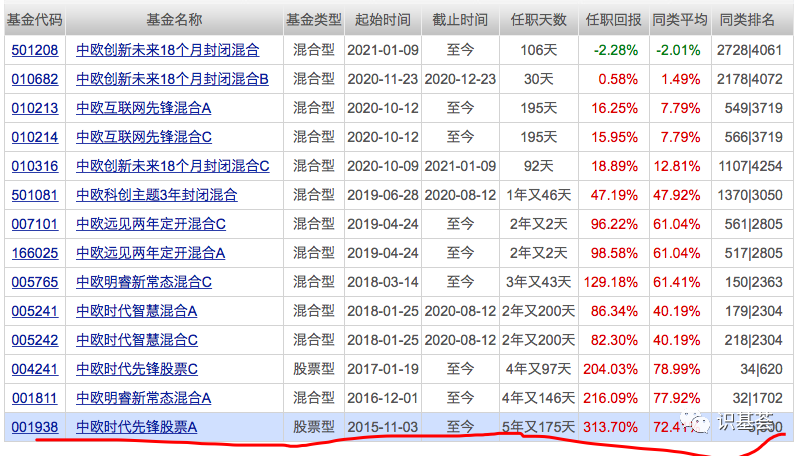Image resolution: width=799 pixels, height=456 pixels.
Task: Select the tenure cell 106天
Action: point(539,50)
